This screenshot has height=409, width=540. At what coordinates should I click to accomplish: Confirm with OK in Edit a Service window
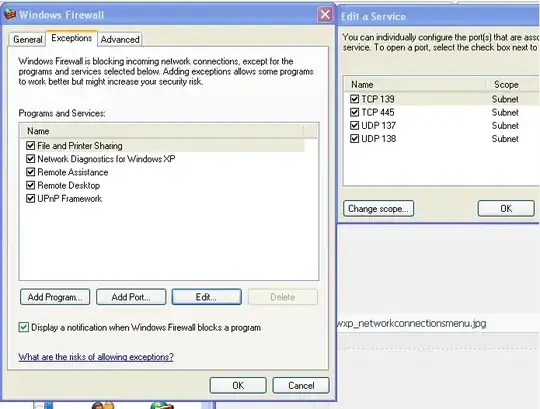point(506,209)
